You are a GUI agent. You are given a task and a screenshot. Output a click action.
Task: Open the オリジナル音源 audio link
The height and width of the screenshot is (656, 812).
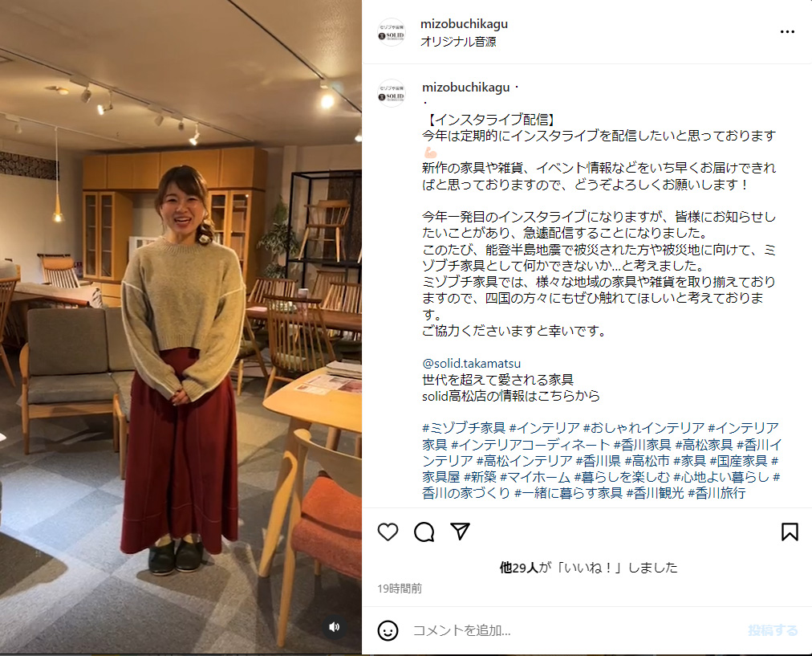click(458, 42)
